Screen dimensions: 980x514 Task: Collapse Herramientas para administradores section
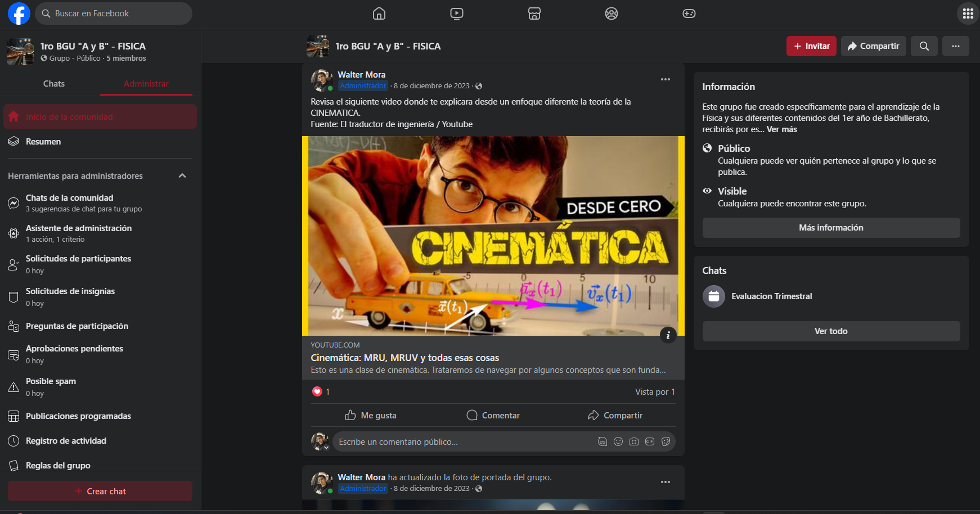(182, 176)
